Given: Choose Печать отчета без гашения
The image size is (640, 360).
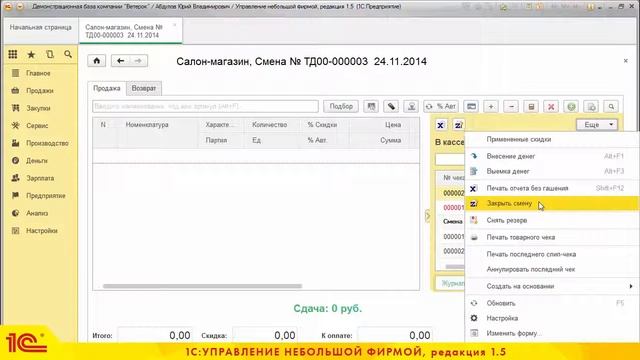Looking at the screenshot, I should click(552, 188).
